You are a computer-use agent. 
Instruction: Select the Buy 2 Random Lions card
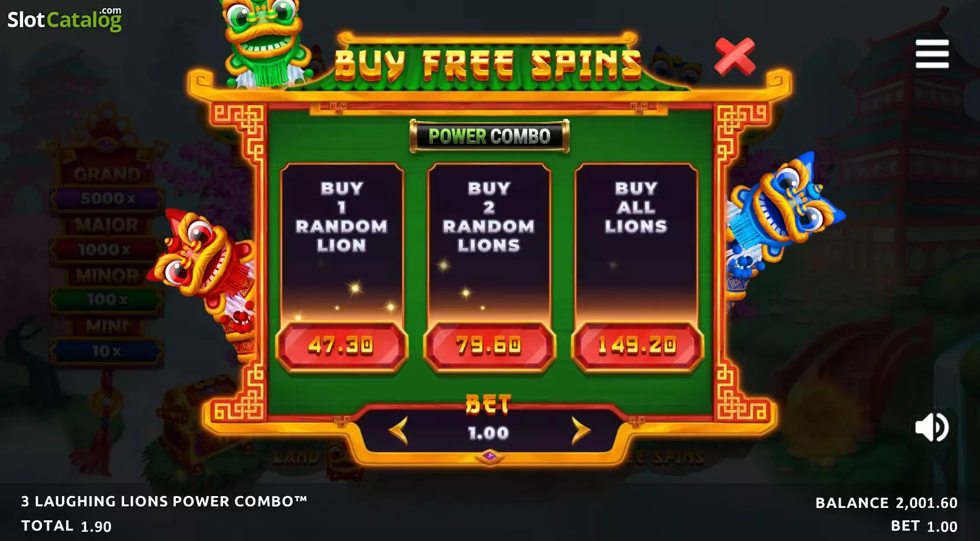pyautogui.click(x=489, y=242)
